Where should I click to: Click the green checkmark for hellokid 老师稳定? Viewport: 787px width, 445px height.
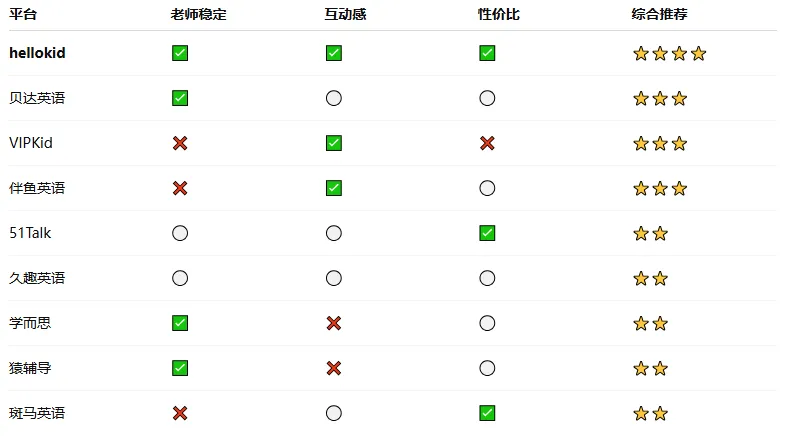coord(180,53)
